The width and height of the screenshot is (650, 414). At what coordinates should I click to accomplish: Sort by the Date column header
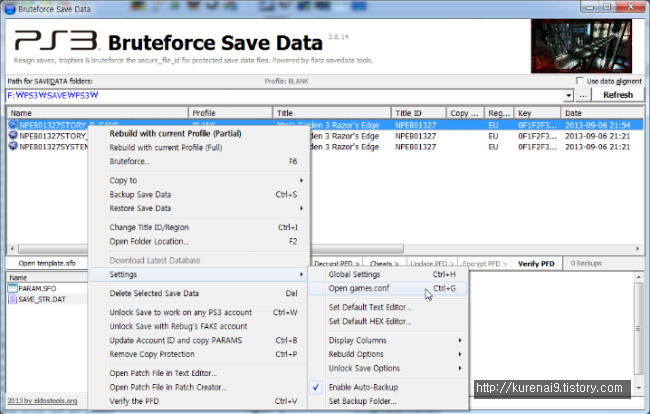(x=602, y=113)
